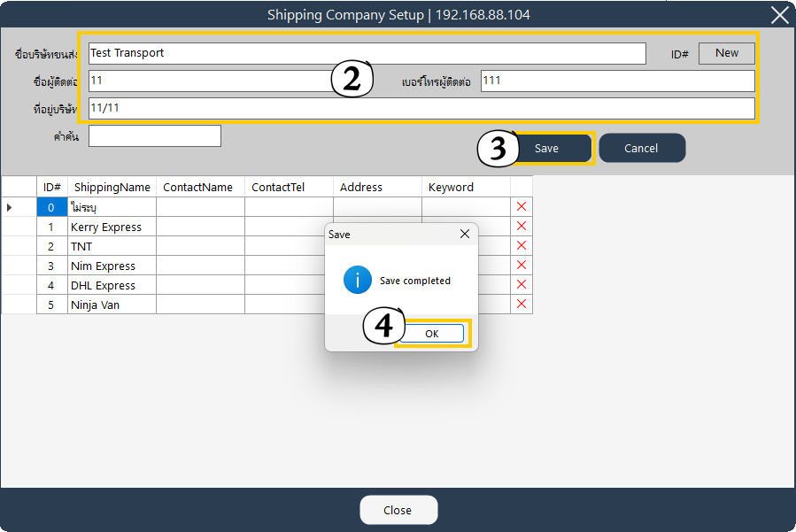796x532 pixels.
Task: Delete the Kerry Express row with red X
Action: [522, 227]
